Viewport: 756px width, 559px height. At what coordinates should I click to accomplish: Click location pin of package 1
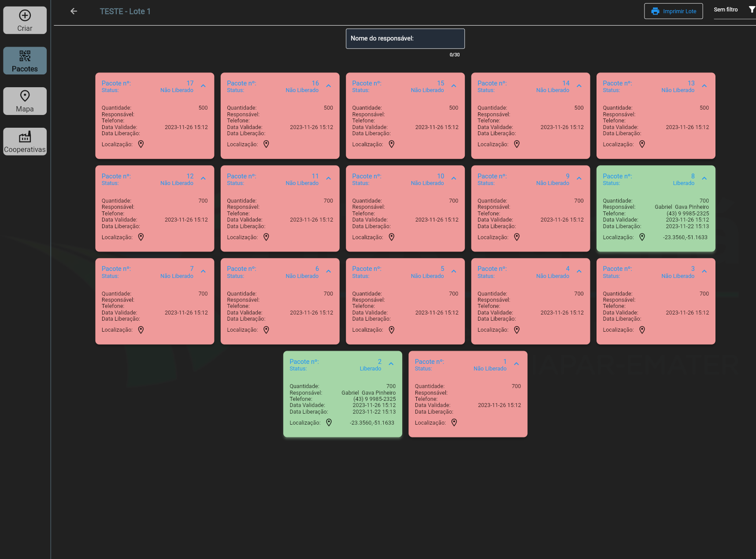pyautogui.click(x=454, y=422)
